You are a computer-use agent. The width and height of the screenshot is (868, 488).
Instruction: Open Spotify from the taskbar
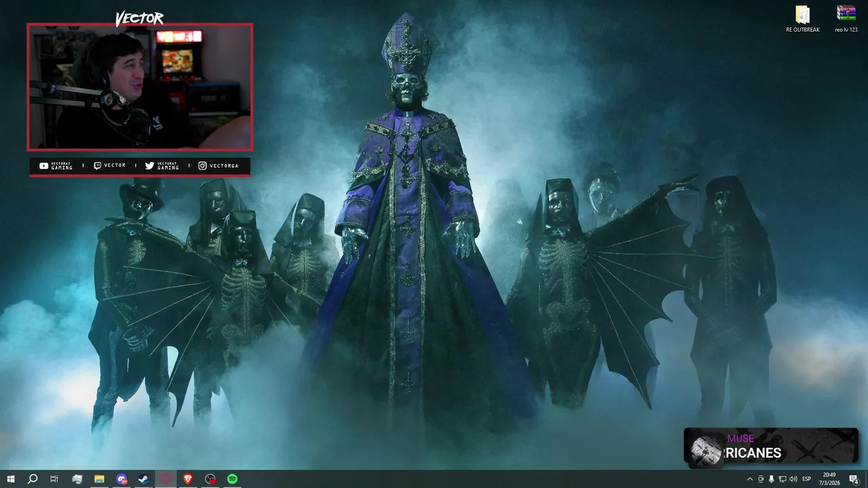pyautogui.click(x=233, y=479)
